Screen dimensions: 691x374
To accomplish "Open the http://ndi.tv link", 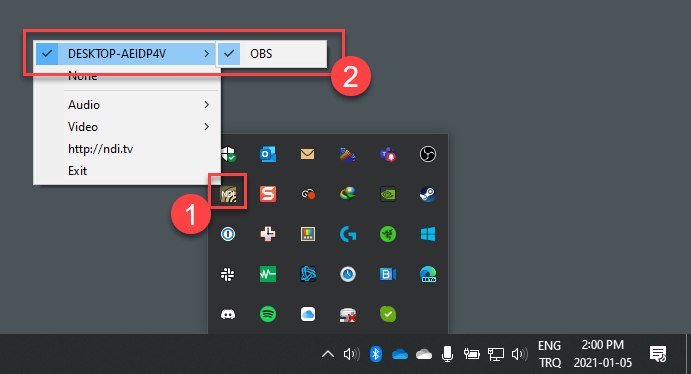I will click(127, 149).
